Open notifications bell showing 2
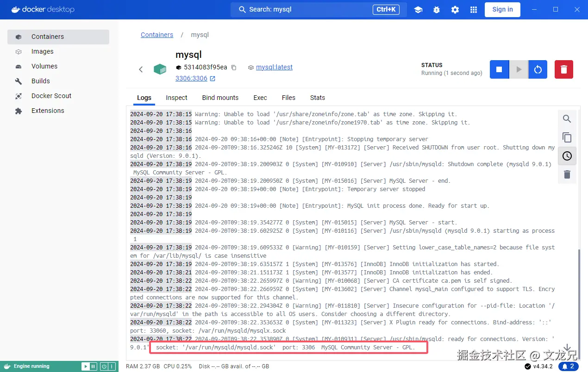588x372 pixels. tap(568, 366)
